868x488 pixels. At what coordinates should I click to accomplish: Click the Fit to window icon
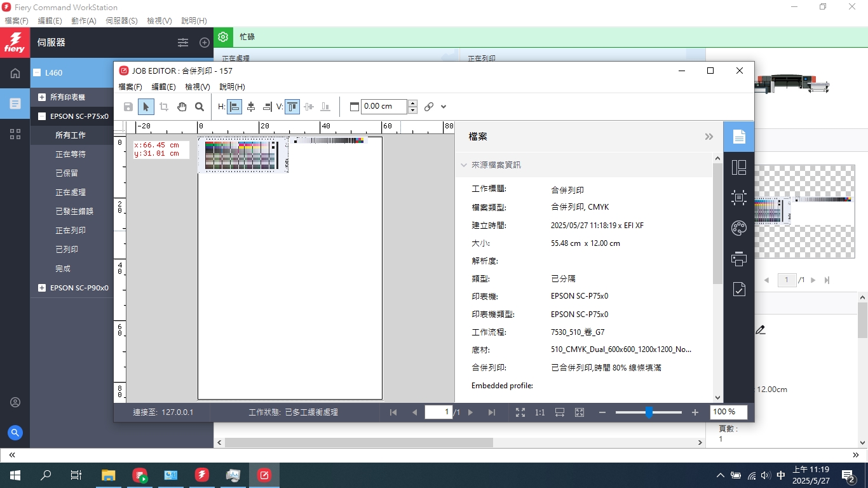coord(520,412)
